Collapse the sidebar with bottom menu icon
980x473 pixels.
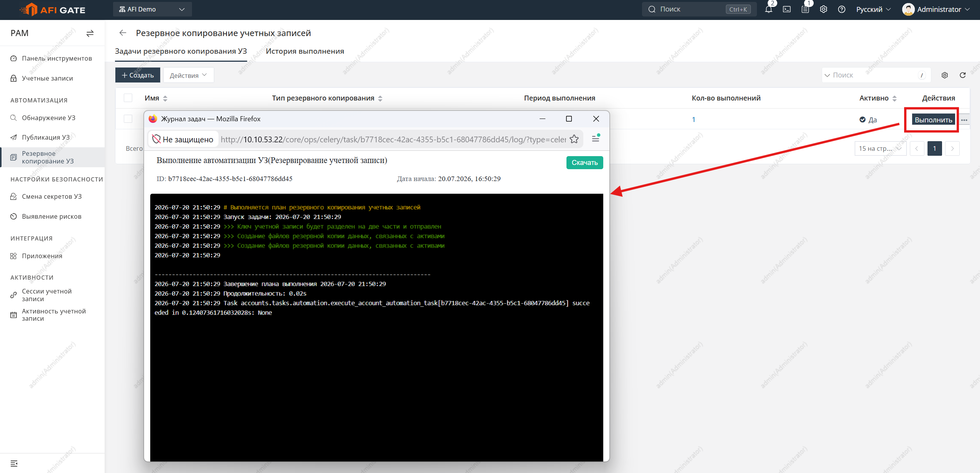14,463
